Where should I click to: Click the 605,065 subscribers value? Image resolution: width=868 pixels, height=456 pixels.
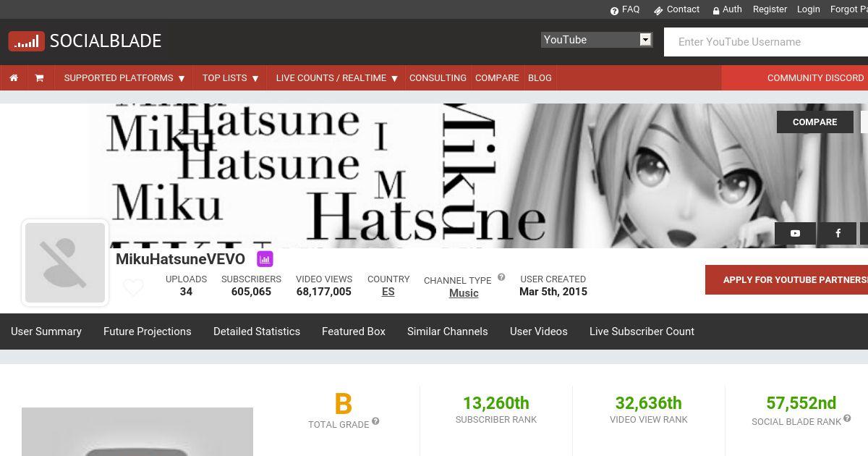tap(251, 292)
